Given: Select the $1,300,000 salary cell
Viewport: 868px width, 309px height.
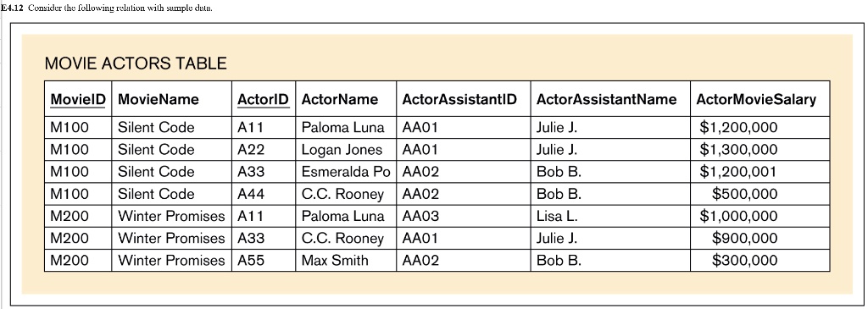Looking at the screenshot, I should tap(760, 150).
